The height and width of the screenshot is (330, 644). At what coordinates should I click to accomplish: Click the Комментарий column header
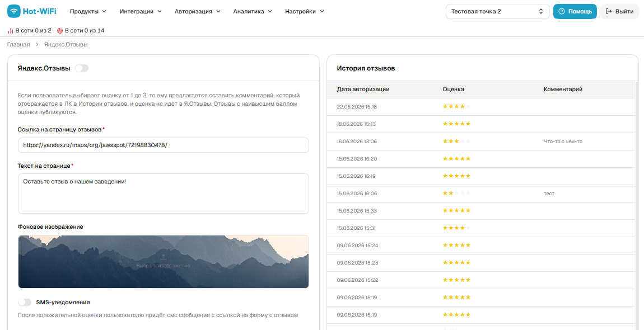click(x=563, y=89)
